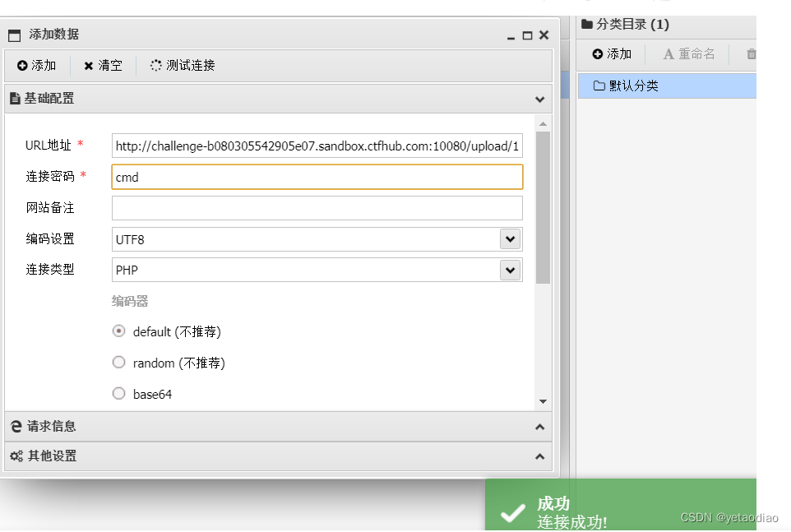The height and width of the screenshot is (532, 791).
Task: Click the trash delete icon in 分类目录 panel
Action: coord(751,53)
